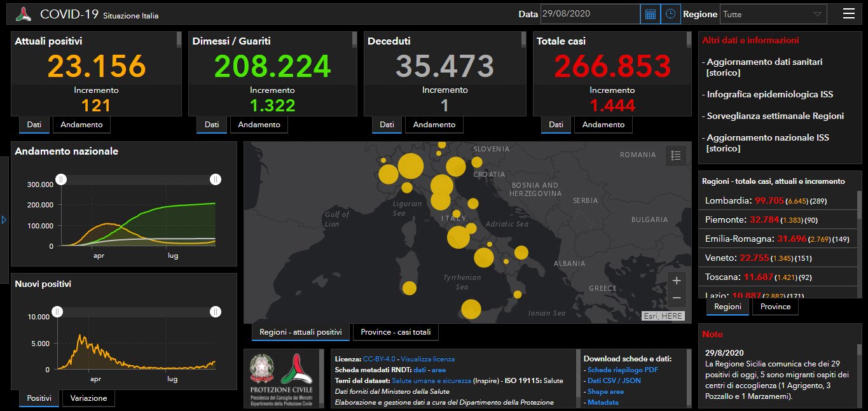Expand the left side panel arrow
This screenshot has height=411, width=868.
(x=4, y=220)
